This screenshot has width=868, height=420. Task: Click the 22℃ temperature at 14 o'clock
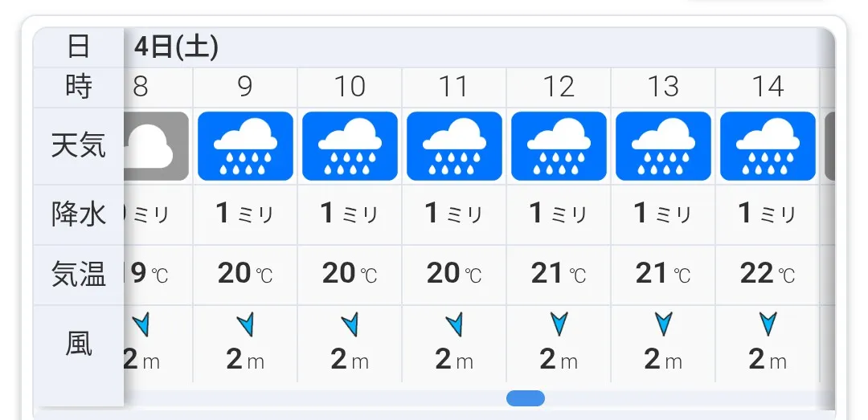(768, 273)
